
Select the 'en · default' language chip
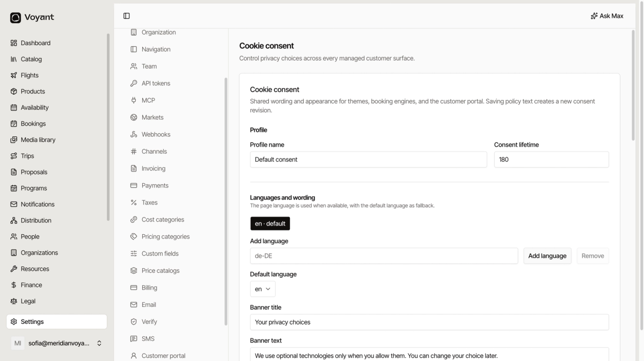[x=270, y=223]
